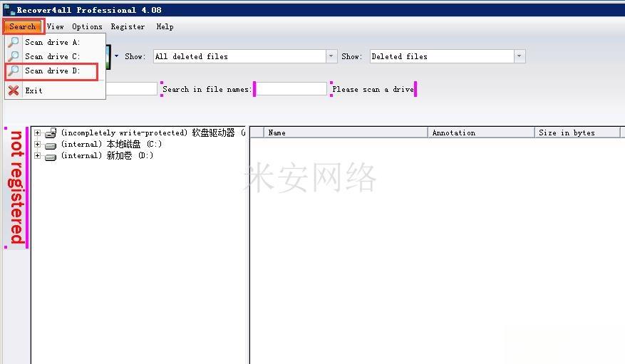Choose Scan drive C: from menu
Viewport: 625px width, 364px height.
point(55,56)
